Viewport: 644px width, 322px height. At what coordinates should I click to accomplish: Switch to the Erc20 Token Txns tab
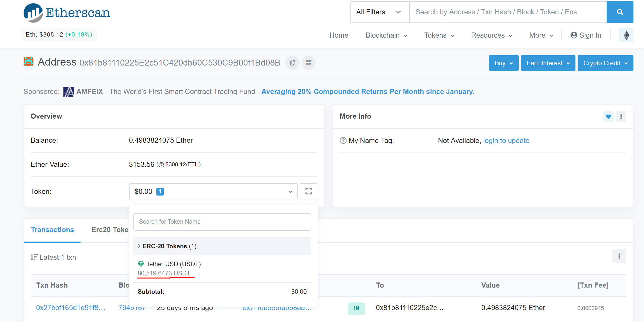(110, 230)
